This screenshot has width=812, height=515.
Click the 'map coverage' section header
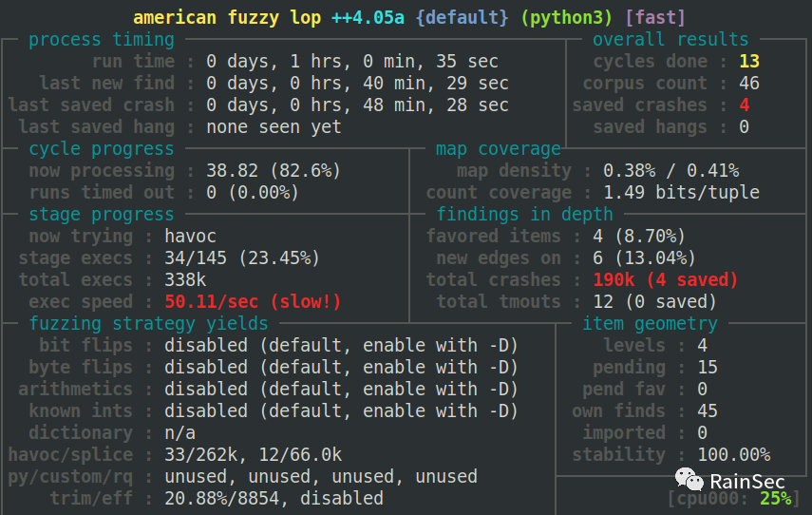pos(499,148)
